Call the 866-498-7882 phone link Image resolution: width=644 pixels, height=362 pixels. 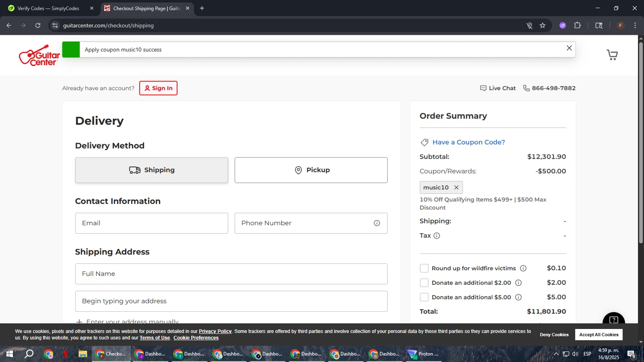[x=549, y=88]
